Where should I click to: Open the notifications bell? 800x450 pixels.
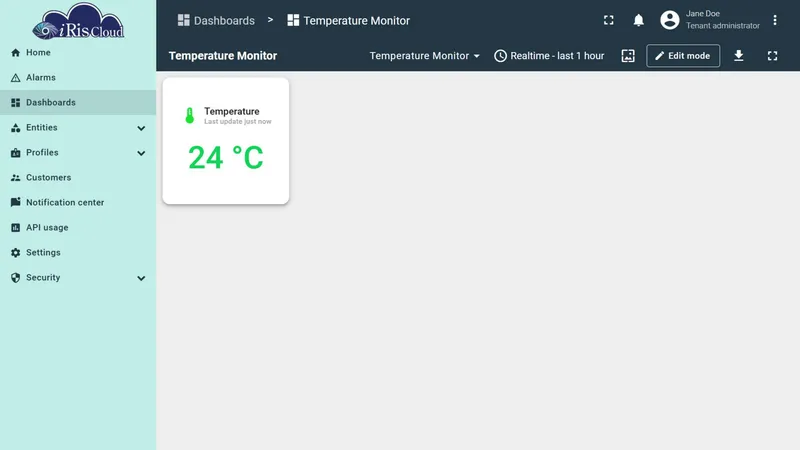click(638, 20)
